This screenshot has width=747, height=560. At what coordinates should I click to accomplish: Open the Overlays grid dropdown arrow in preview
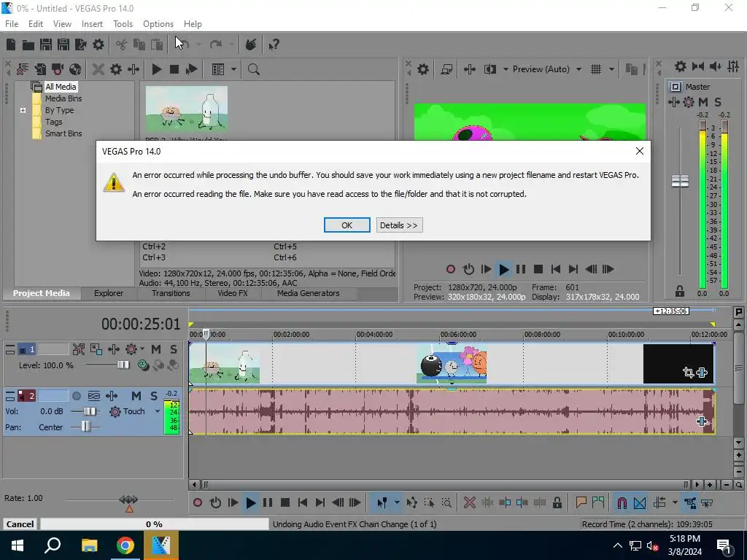(x=611, y=69)
